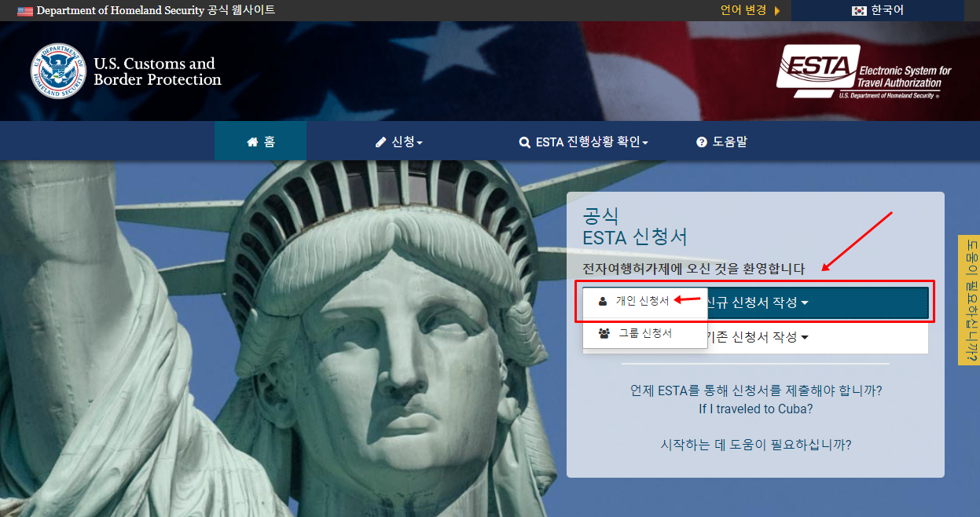
Task: Click the 언어 변경 label
Action: (x=743, y=11)
